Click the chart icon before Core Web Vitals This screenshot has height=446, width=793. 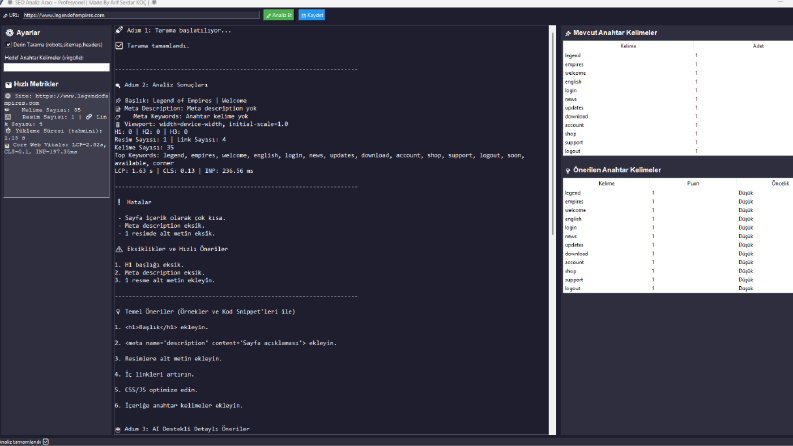tap(7, 145)
